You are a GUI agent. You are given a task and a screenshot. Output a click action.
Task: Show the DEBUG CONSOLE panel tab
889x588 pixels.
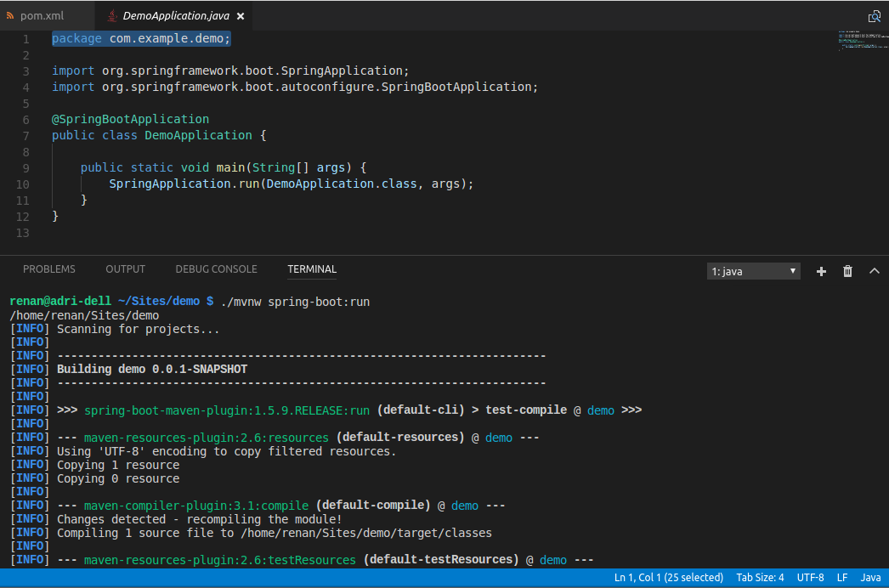(216, 269)
